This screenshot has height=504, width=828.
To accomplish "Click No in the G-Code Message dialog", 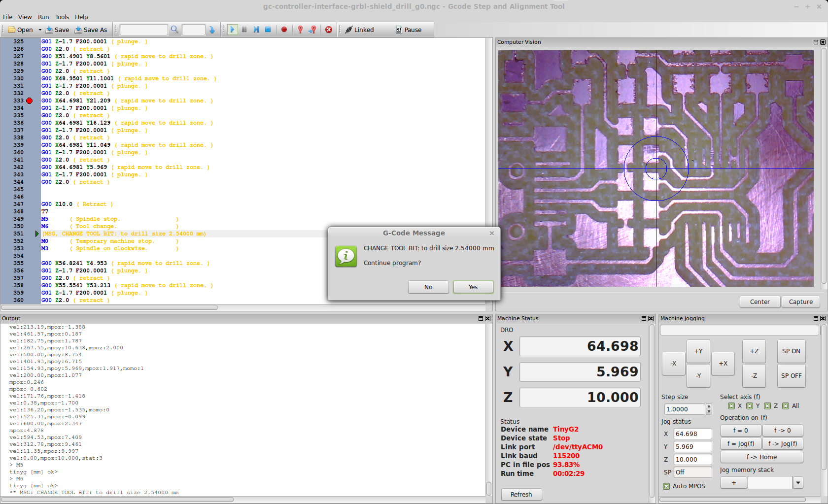I will click(428, 287).
